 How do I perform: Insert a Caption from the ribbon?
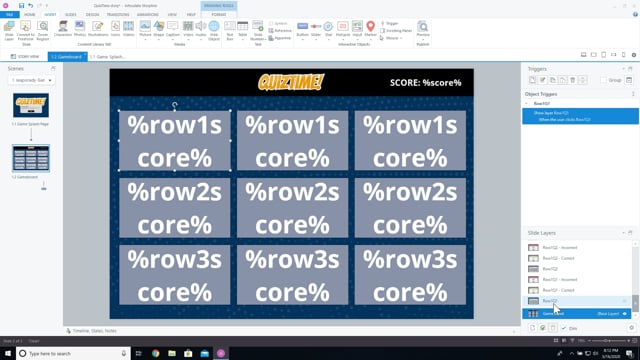[173, 30]
